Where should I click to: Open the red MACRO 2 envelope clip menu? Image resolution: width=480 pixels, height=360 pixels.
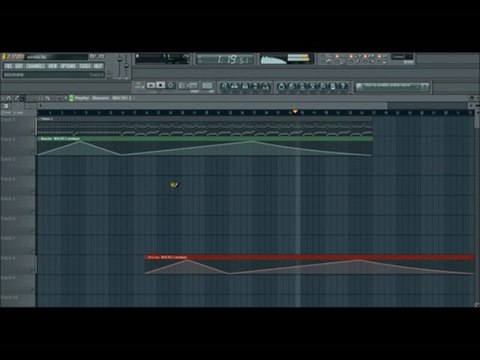[x=146, y=257]
